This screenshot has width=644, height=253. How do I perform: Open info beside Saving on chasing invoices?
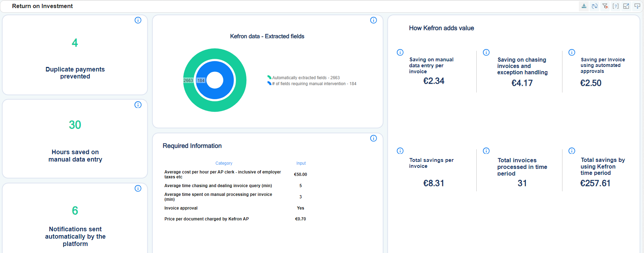pos(486,53)
